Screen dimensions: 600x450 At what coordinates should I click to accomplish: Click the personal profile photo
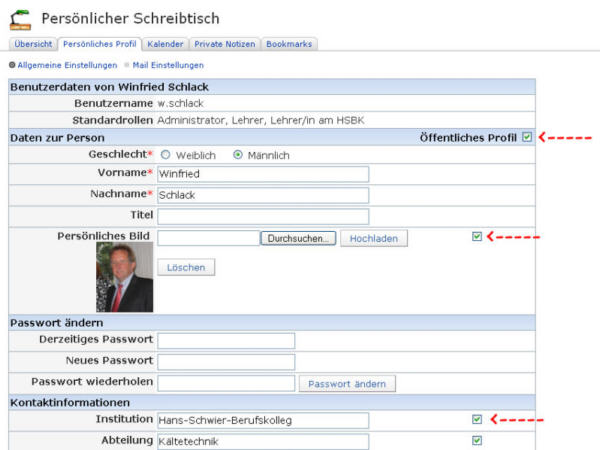125,277
